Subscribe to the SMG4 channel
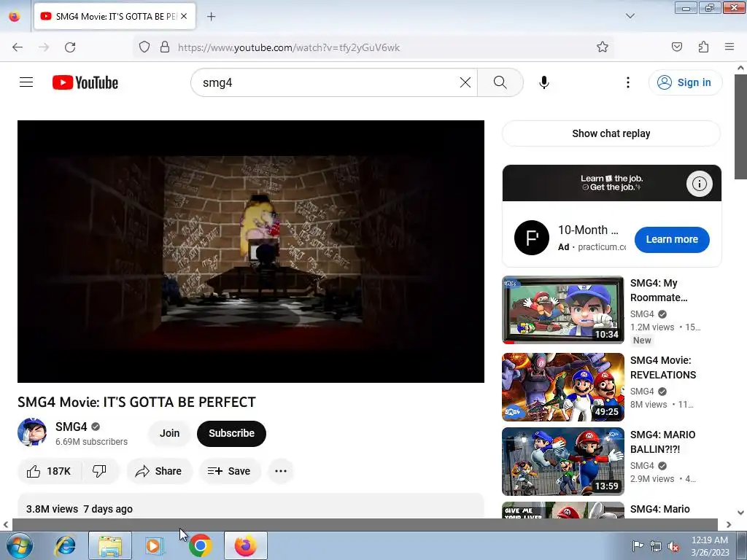This screenshot has width=747, height=560. pyautogui.click(x=231, y=433)
